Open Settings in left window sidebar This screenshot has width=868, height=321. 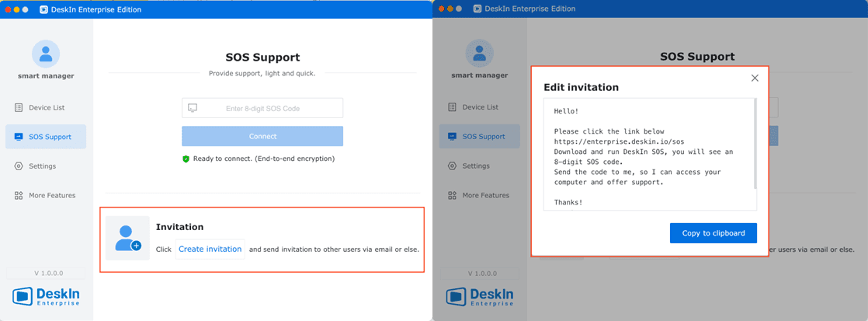(x=46, y=166)
